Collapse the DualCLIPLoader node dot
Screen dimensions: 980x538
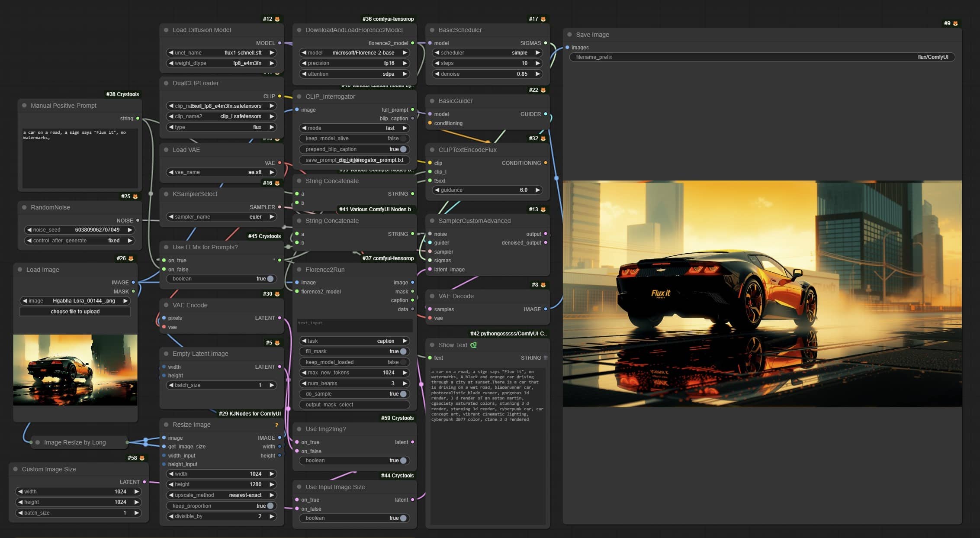(x=166, y=83)
